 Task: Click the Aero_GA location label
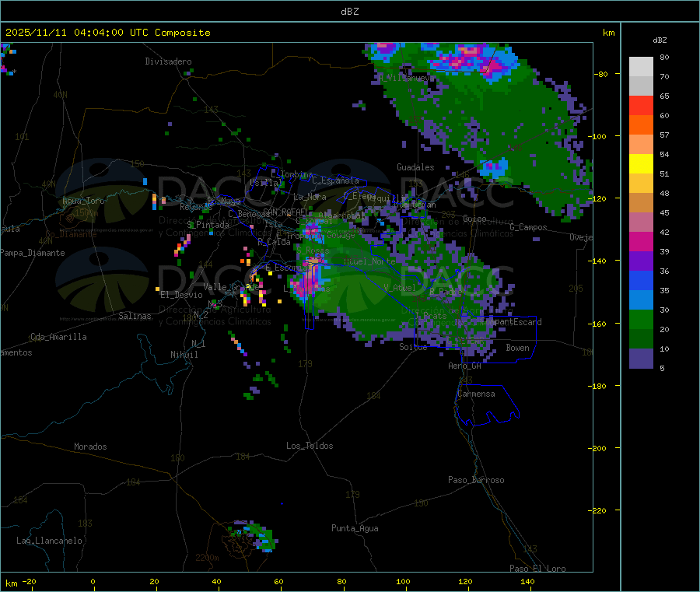(464, 366)
